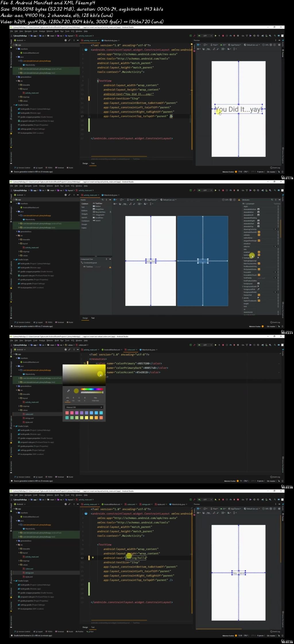294x644 pixels.
Task: Click the magnet autoconnect icon in second frame design toolbar
Action: [x=120, y=204]
